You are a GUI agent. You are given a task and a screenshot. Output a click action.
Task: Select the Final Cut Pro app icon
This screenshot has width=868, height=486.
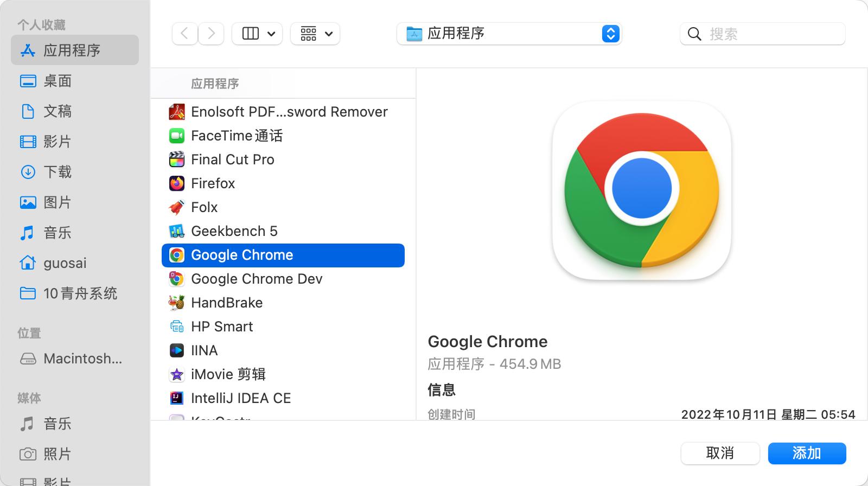(x=176, y=159)
